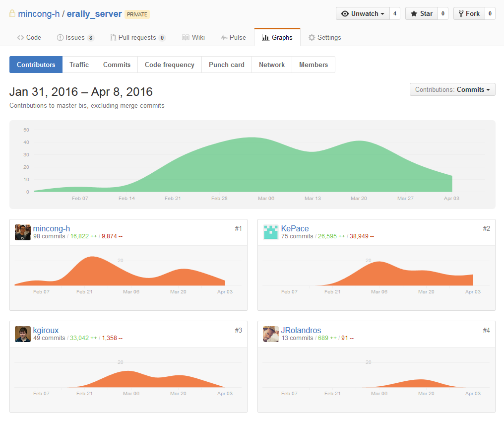504x421 pixels.
Task: Open kgiroux contributor profile link
Action: (x=46, y=330)
